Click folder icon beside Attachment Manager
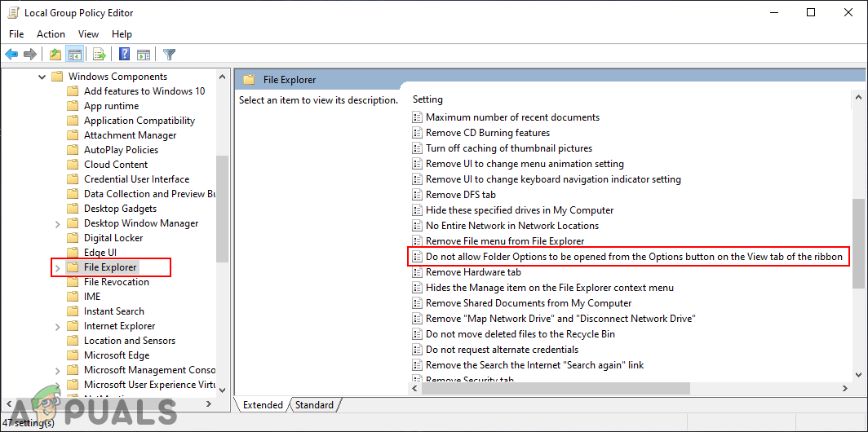 73,135
